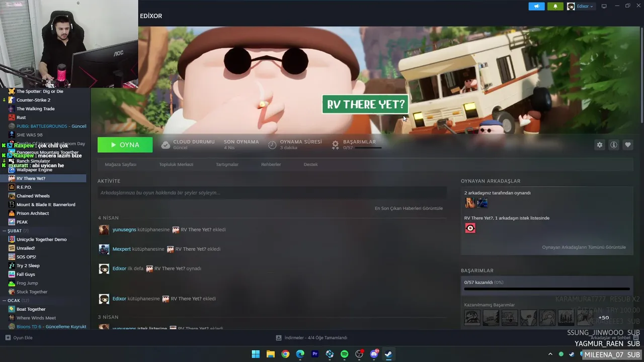The width and height of the screenshot is (644, 362).
Task: Select Mount & Blade II: Bannerlord
Action: pyautogui.click(x=46, y=205)
